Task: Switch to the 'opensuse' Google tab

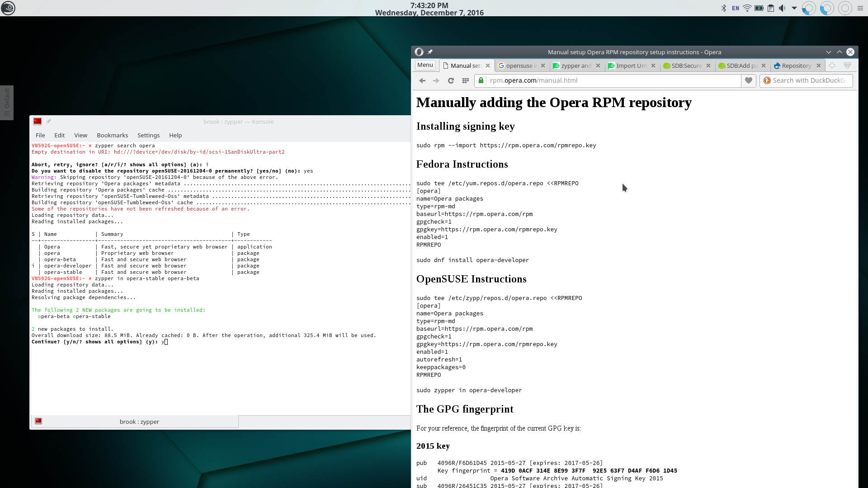Action: (521, 66)
